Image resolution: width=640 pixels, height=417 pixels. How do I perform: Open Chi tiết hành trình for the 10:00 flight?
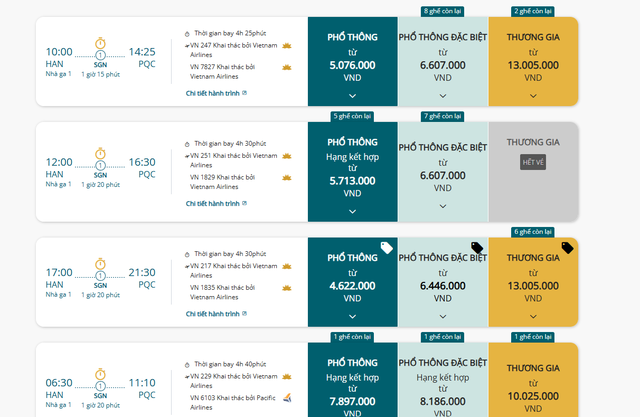(216, 93)
